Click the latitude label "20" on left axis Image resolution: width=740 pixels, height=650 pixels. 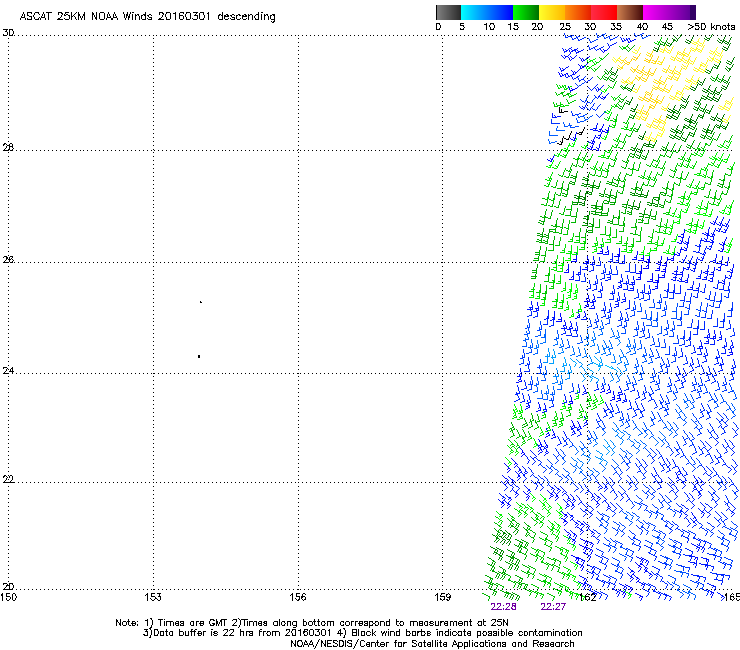(8, 586)
